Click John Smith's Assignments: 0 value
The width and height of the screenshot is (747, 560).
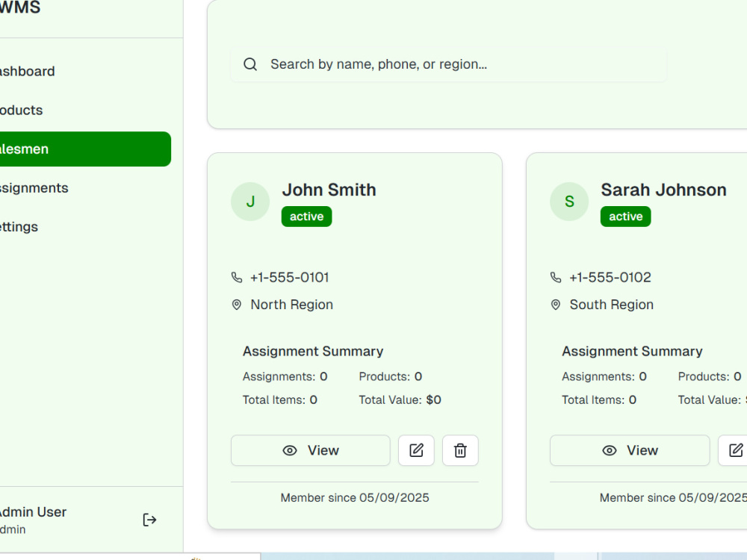(x=285, y=376)
